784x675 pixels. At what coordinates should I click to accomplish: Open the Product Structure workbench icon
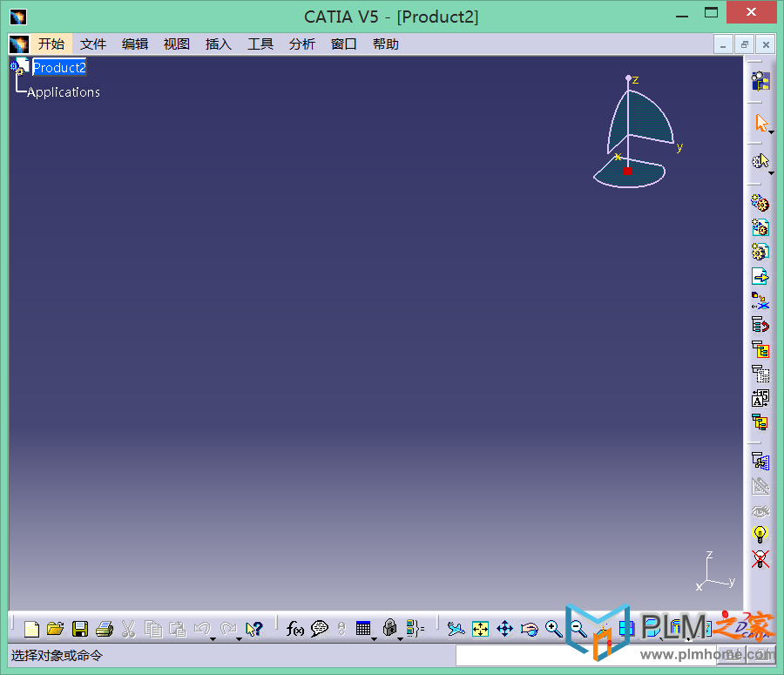pos(760,80)
